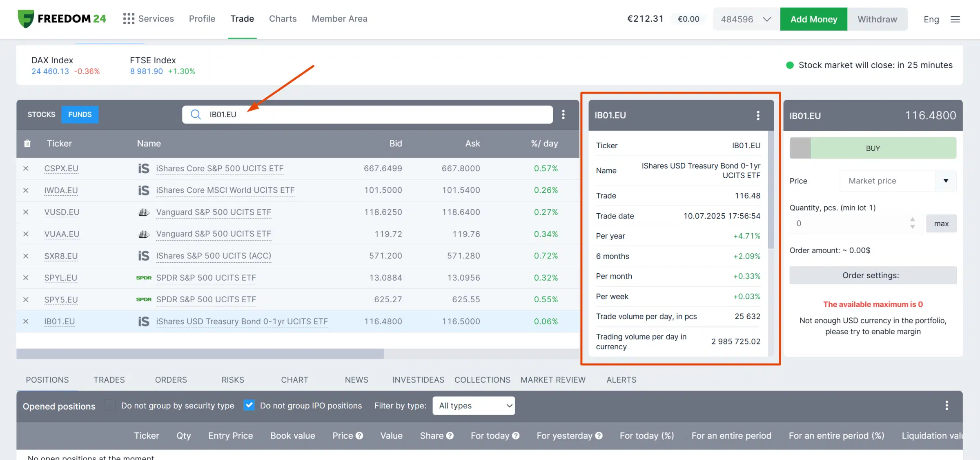Click the DAX Index widget
Screen dimensions: 980x460
point(66,65)
